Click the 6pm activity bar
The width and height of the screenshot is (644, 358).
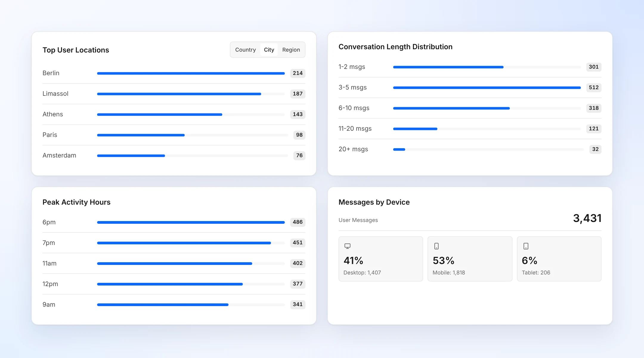[191, 222]
